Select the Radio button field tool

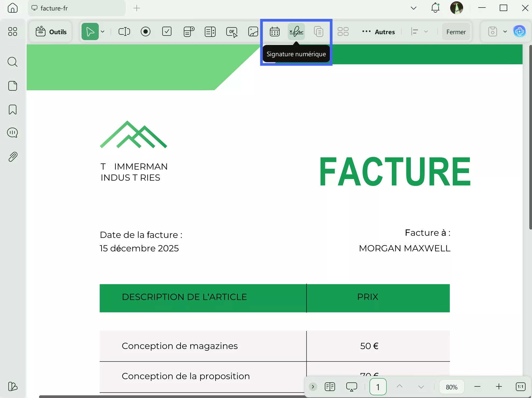point(146,31)
